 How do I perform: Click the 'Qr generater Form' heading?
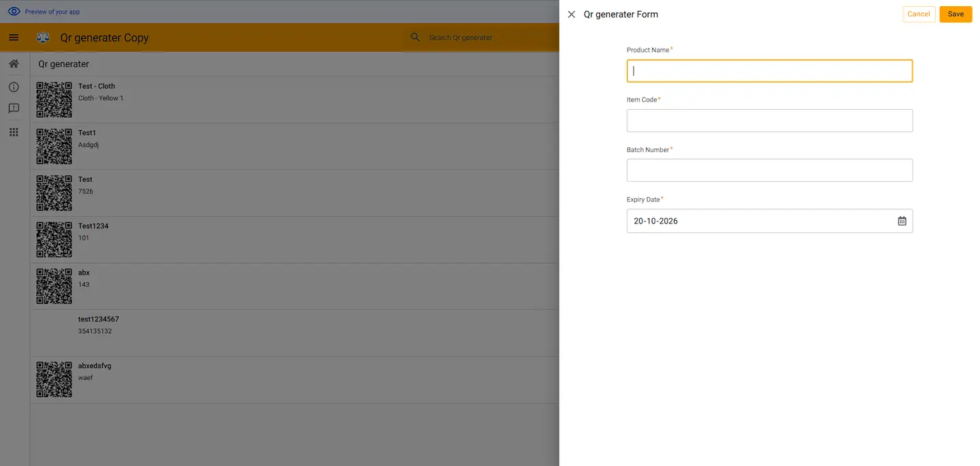tap(621, 14)
